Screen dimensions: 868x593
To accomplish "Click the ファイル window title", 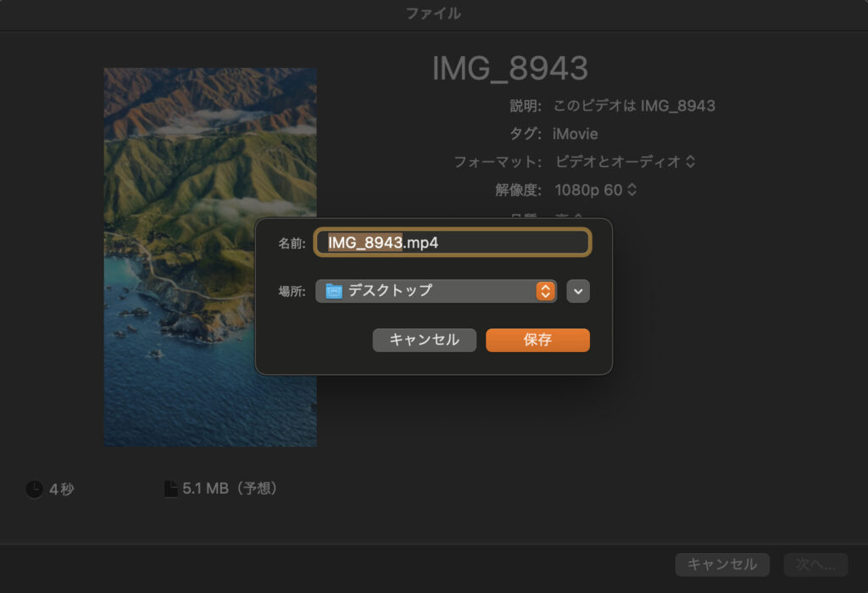I will (x=433, y=13).
